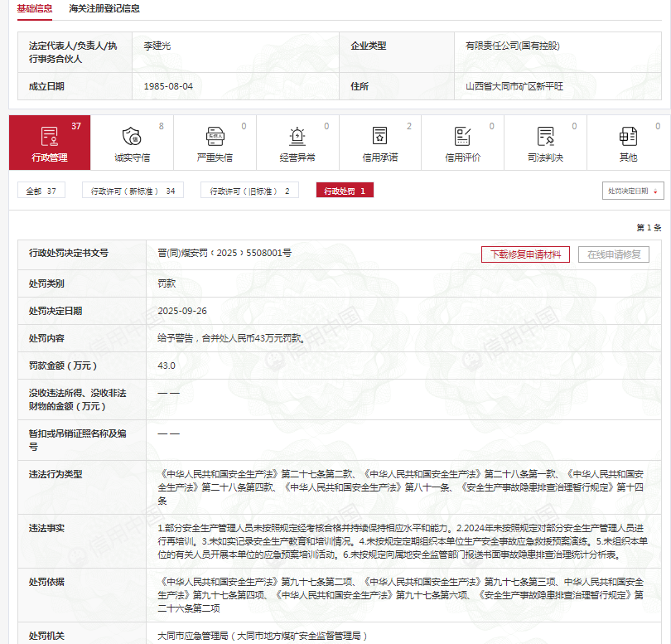Select the 诚实守信 shield icon
671x644 pixels.
point(132,136)
